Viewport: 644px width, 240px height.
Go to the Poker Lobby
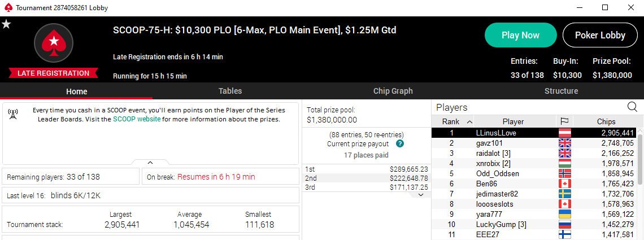click(600, 35)
